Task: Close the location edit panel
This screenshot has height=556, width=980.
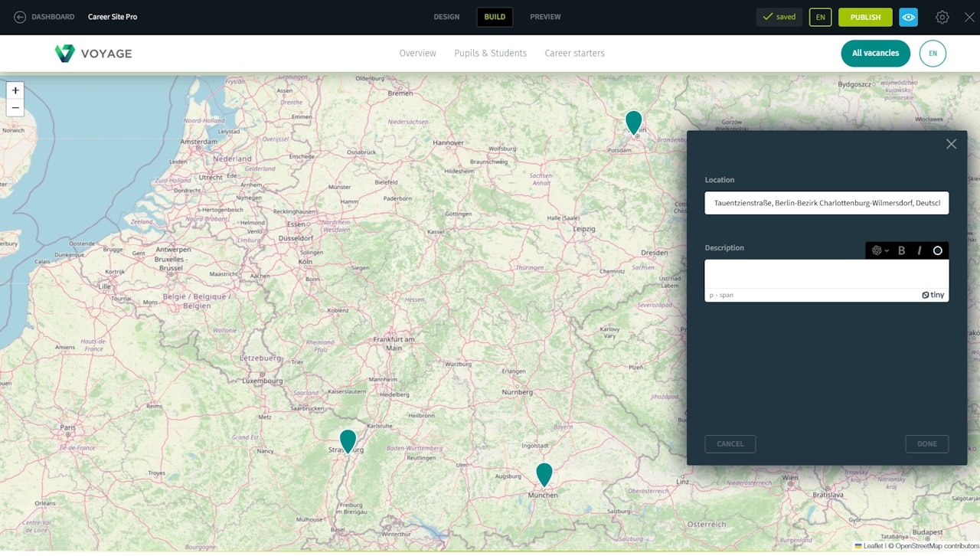Action: click(951, 144)
